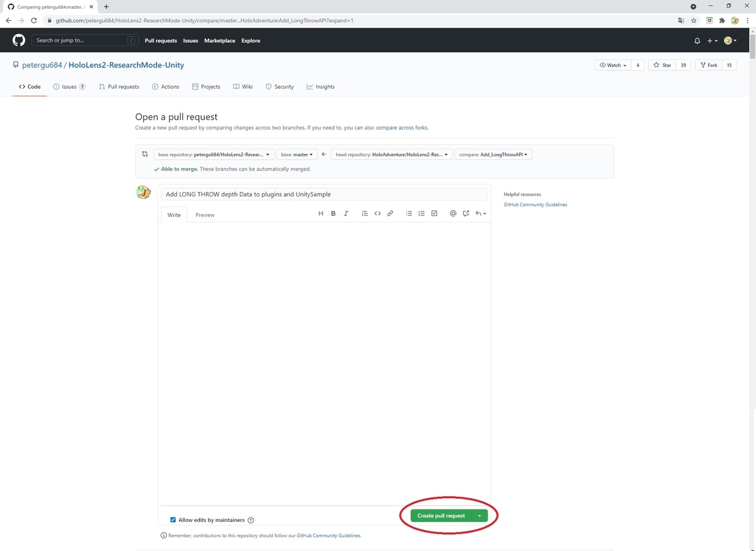Open the compare across forks link
Image resolution: width=756 pixels, height=551 pixels.
pos(401,128)
